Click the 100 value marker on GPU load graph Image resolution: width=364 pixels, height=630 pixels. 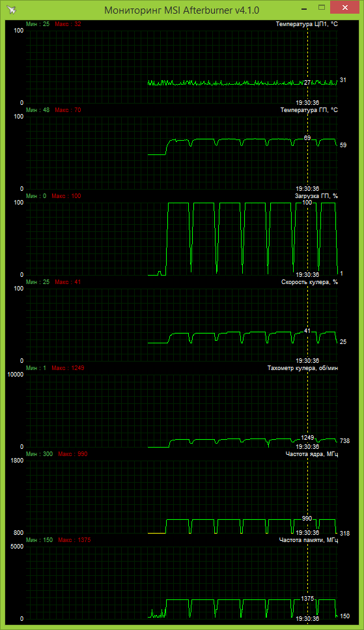[x=307, y=202]
